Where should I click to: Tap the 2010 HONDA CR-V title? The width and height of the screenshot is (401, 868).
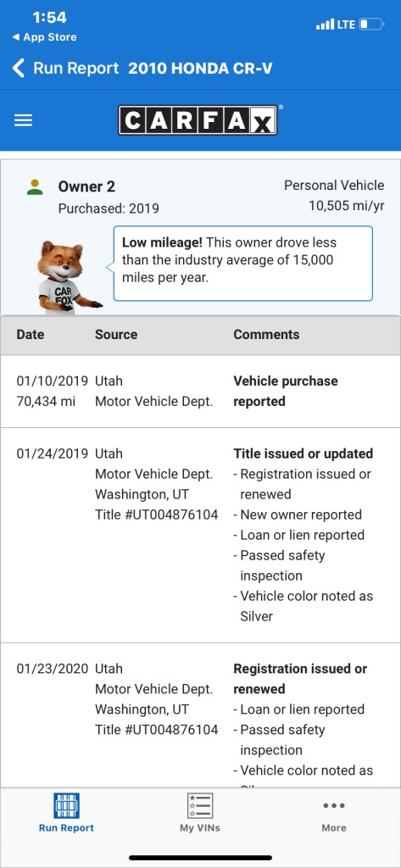click(200, 68)
